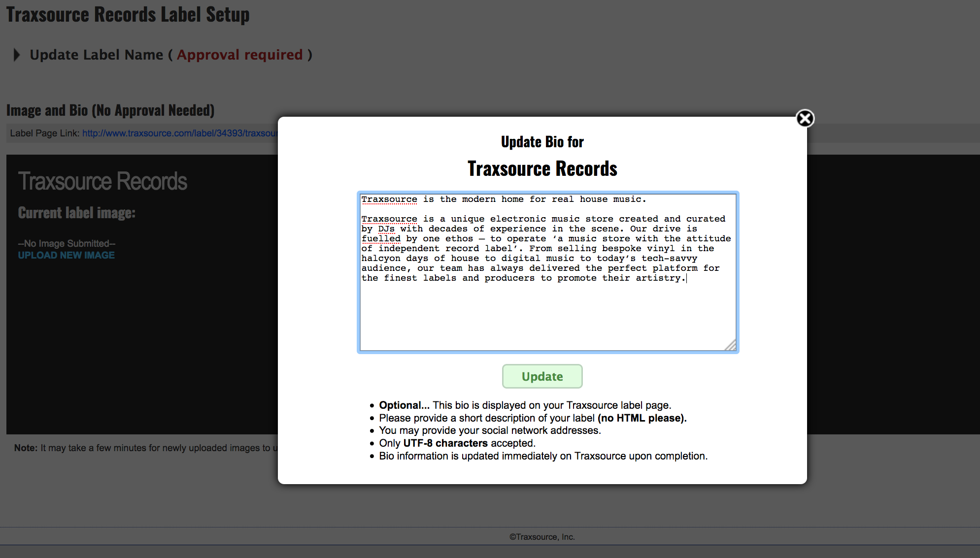Image resolution: width=980 pixels, height=558 pixels.
Task: Click the green Update button
Action: click(x=542, y=376)
